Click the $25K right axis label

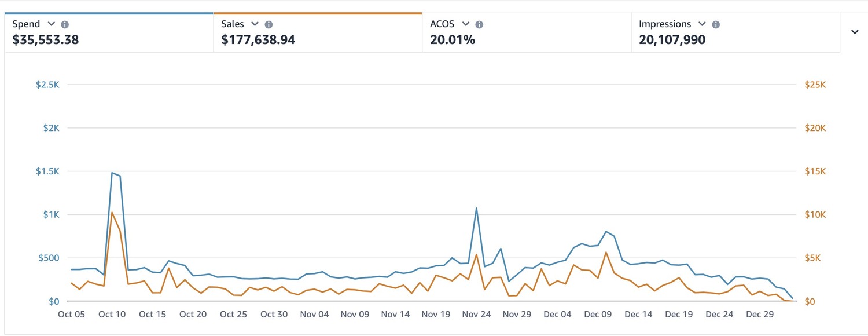coord(815,85)
